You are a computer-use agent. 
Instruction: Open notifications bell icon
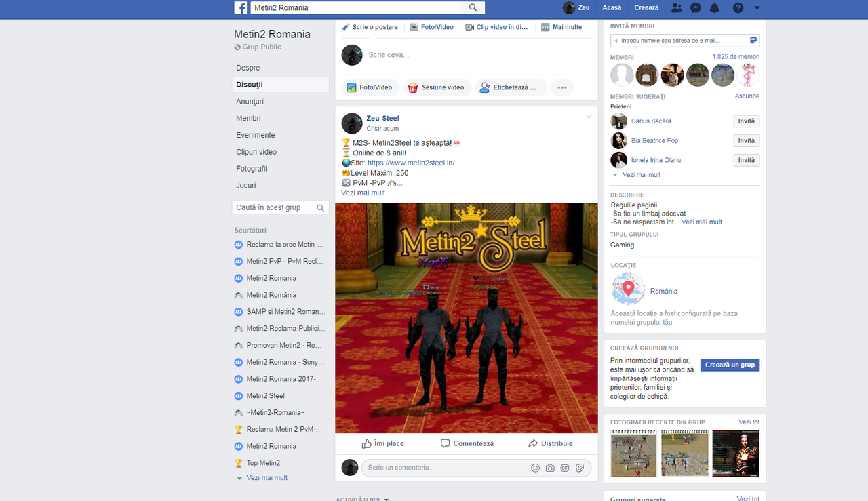[714, 8]
